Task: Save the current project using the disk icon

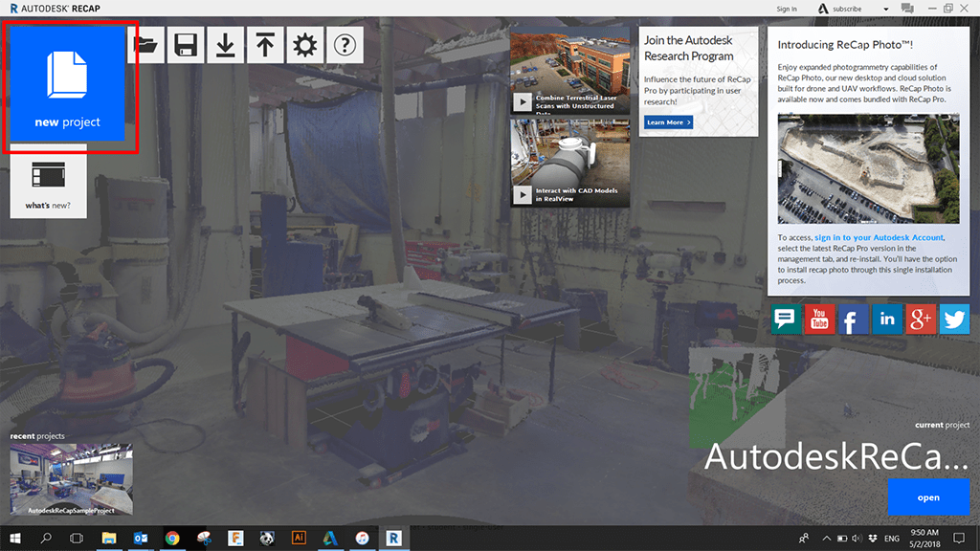Action: point(186,45)
